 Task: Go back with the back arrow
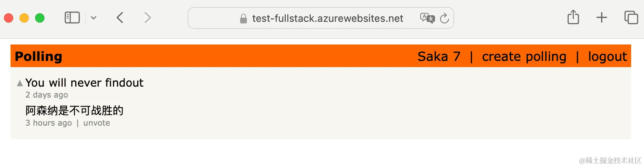pos(120,18)
